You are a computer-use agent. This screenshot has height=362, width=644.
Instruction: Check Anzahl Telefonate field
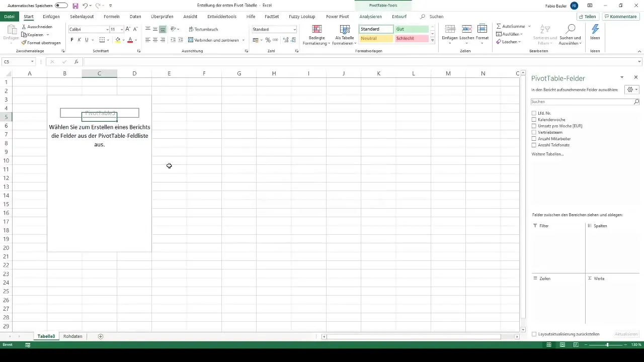[x=534, y=145]
